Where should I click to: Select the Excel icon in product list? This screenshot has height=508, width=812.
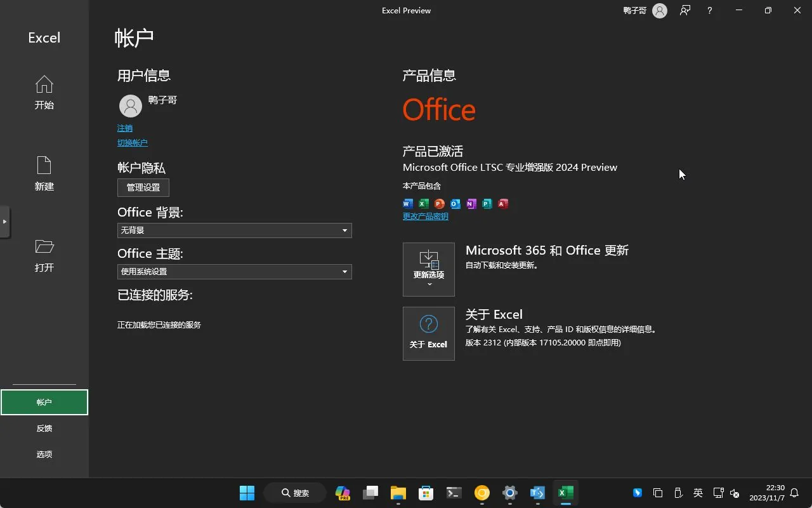pyautogui.click(x=423, y=203)
